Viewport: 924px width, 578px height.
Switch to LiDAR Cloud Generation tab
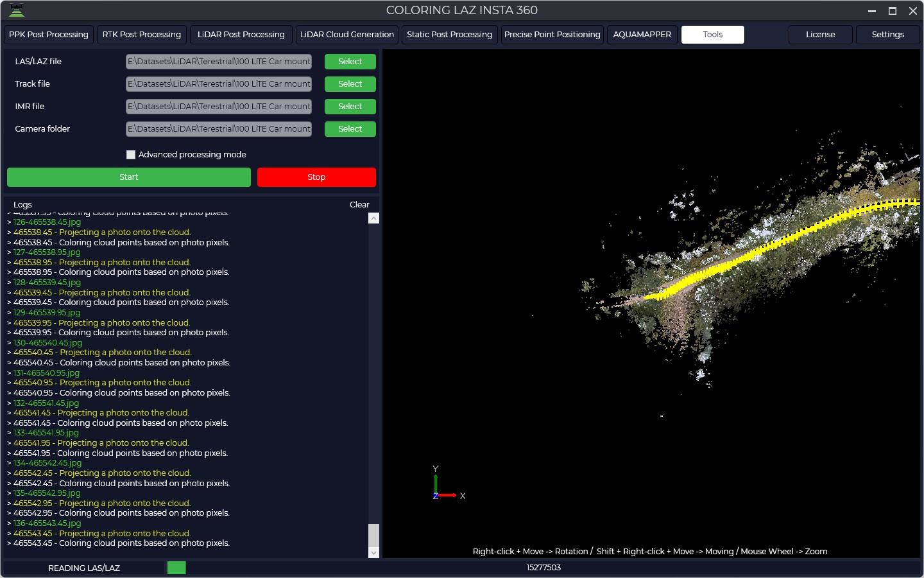pos(346,35)
